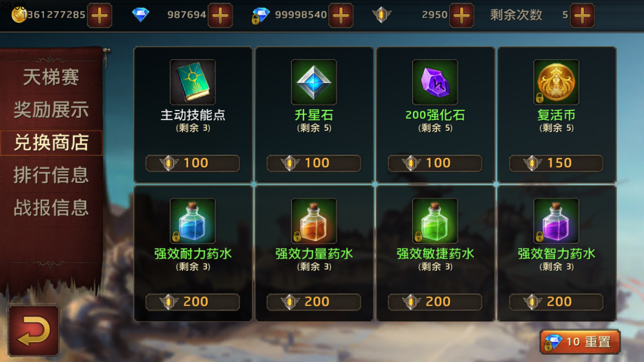Image resolution: width=644 pixels, height=362 pixels.
Task: Pick the orange 强效力量药水 potion icon
Action: coord(314,221)
